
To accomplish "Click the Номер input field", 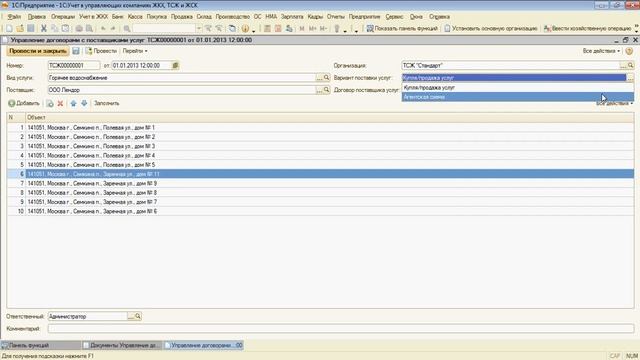I will [74, 65].
